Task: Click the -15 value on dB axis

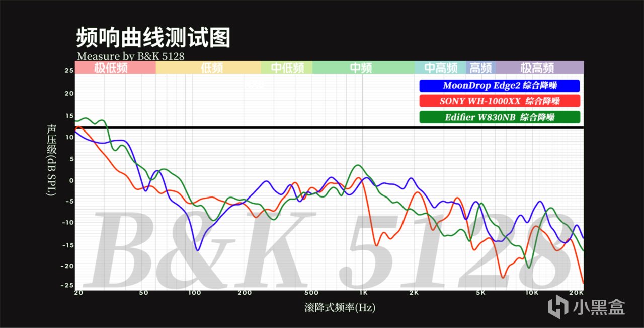Action: click(67, 245)
